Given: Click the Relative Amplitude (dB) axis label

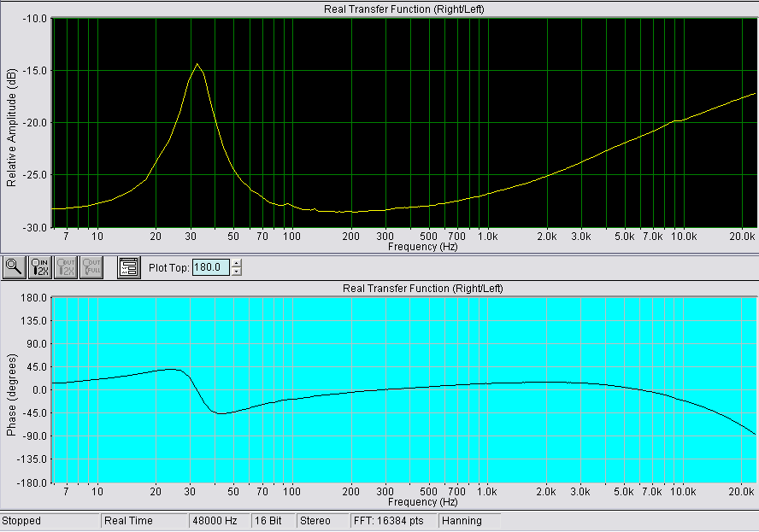Looking at the screenshot, I should (11, 128).
